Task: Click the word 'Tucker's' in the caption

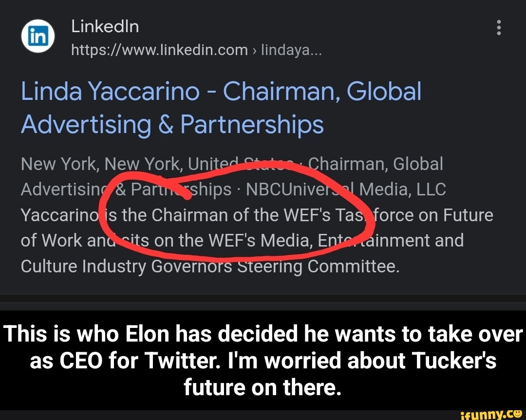Action: pyautogui.click(x=454, y=361)
